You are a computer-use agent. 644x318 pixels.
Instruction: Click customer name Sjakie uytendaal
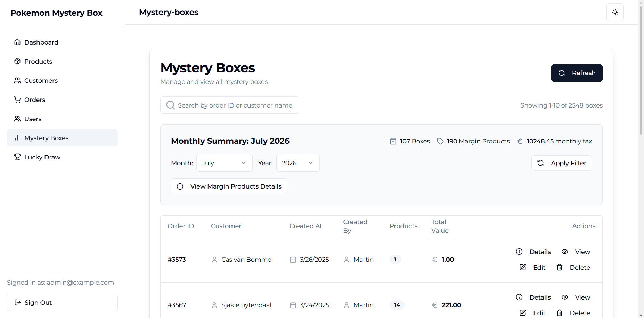tap(246, 305)
